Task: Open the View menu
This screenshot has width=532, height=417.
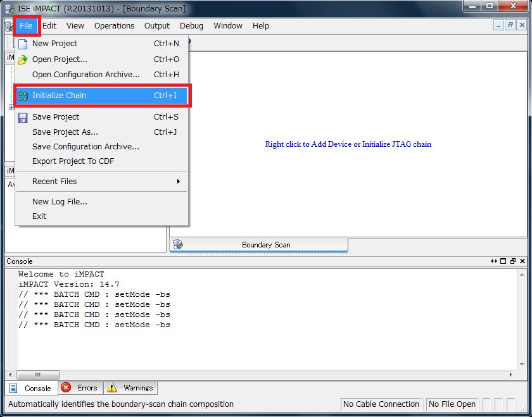Action: tap(75, 26)
